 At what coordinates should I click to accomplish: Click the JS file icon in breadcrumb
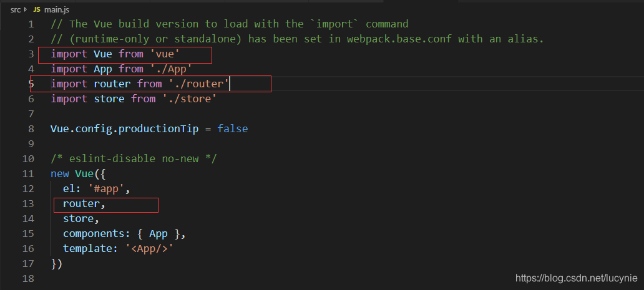[37, 9]
